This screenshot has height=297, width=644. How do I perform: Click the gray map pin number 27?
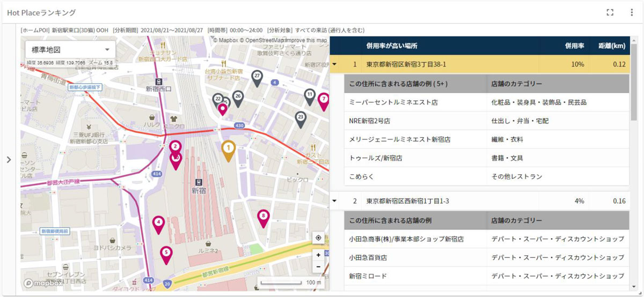257,78
